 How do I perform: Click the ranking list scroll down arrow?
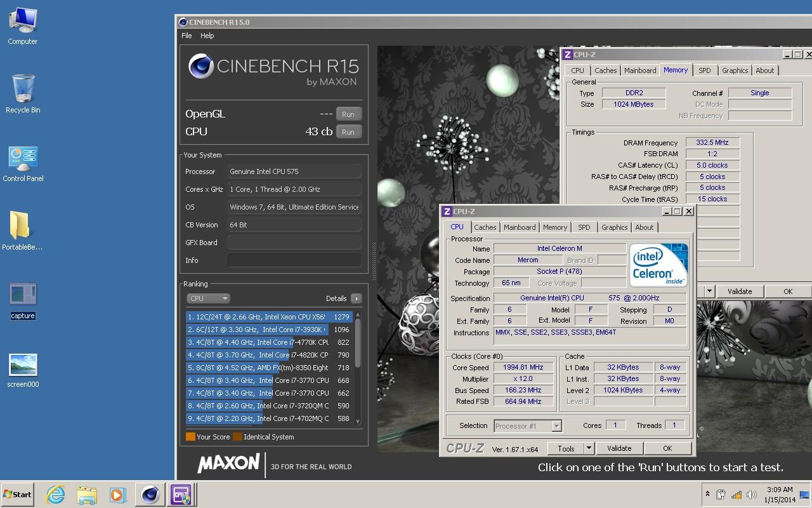click(358, 421)
